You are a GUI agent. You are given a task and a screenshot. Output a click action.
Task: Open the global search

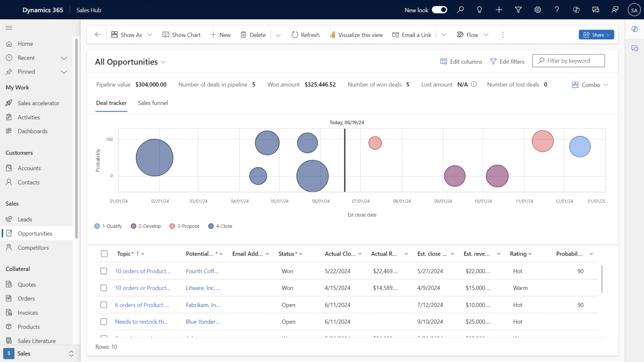click(x=460, y=9)
